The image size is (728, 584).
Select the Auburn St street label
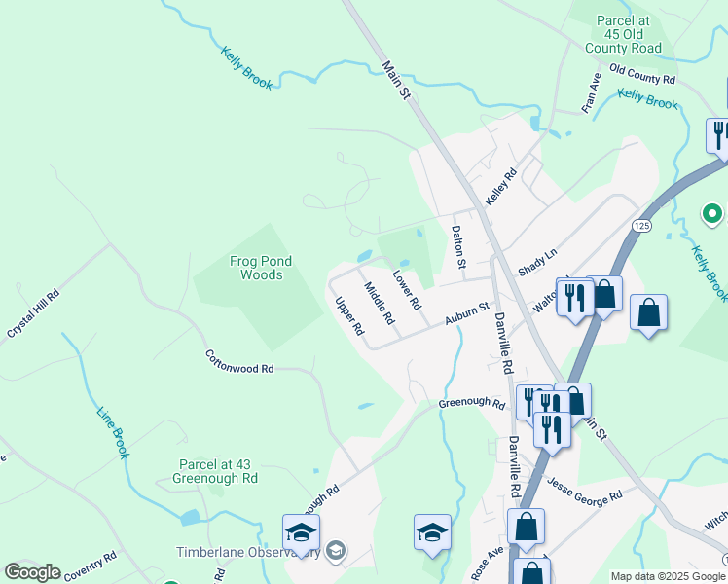tap(467, 312)
